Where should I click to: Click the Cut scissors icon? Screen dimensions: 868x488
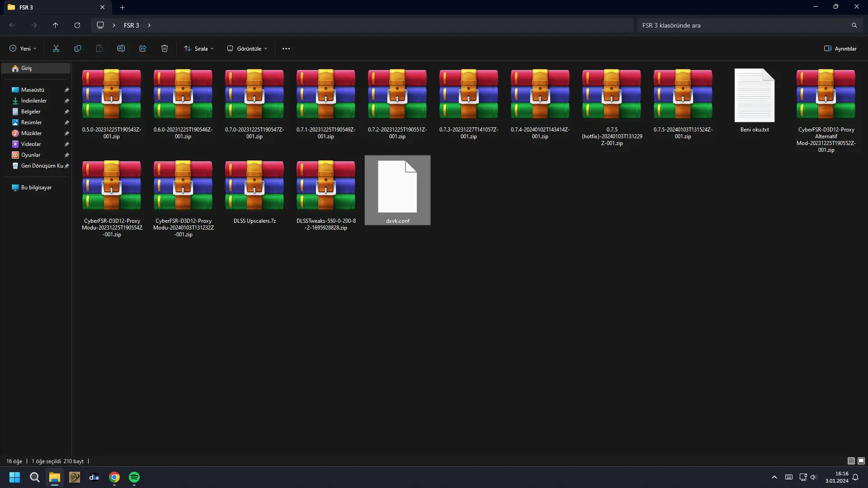click(x=56, y=48)
